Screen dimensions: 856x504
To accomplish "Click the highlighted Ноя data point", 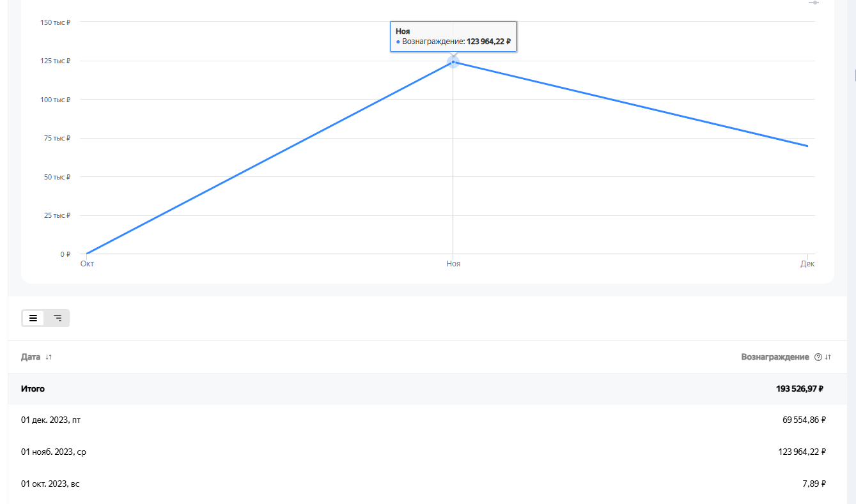I will (453, 62).
